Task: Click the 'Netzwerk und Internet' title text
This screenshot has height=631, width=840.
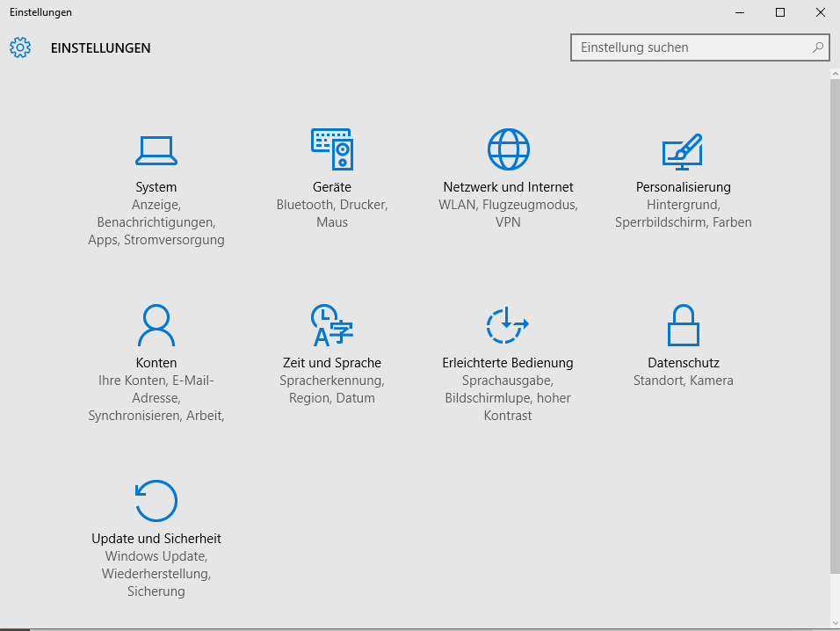Action: tap(508, 187)
